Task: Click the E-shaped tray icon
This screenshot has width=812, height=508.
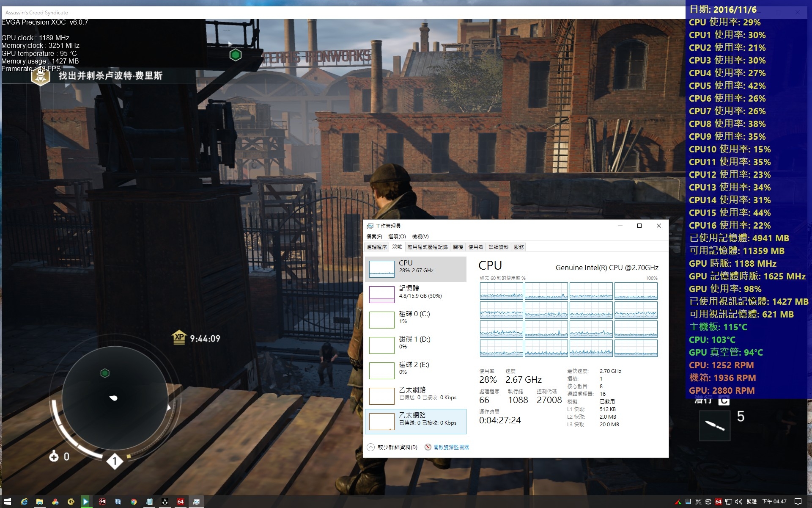Action: (x=708, y=502)
